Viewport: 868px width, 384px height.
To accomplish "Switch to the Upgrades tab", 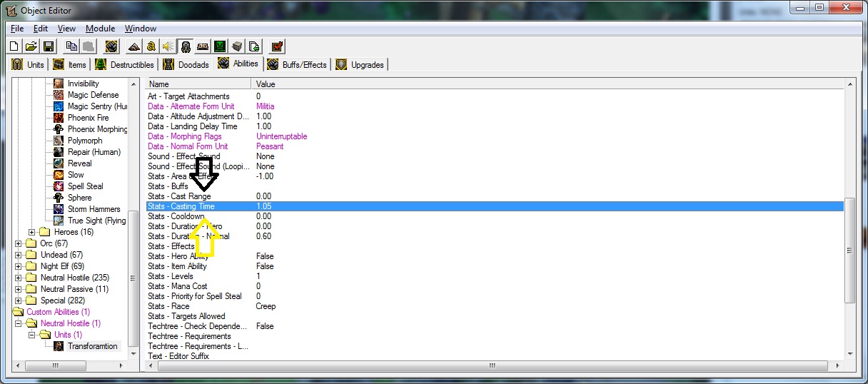I will (x=360, y=64).
